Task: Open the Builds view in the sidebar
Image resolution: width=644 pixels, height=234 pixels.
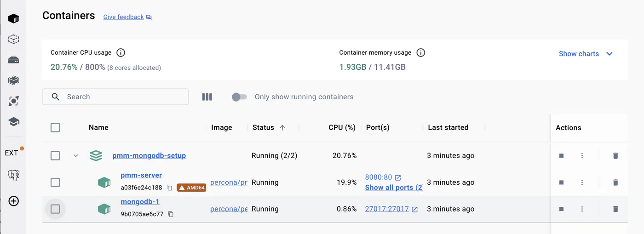Action: [14, 80]
